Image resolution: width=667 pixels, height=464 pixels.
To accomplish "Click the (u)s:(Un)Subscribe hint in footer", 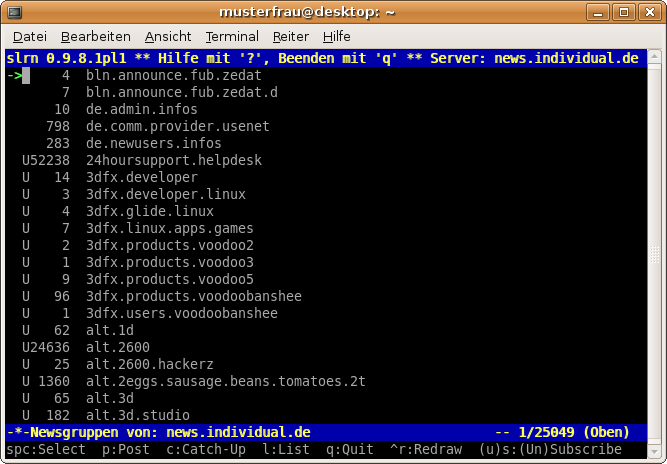I will [550, 450].
